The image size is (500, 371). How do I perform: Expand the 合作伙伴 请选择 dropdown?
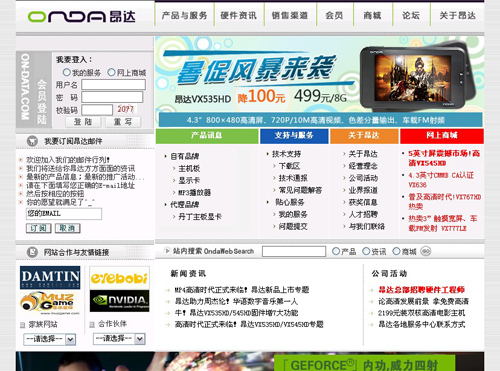pos(119,339)
